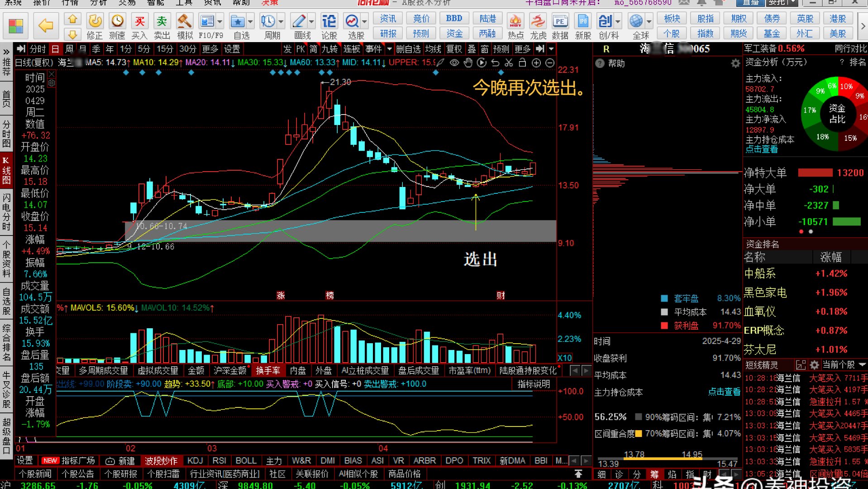Click the red 买 buy button
The image size is (868, 489).
click(x=139, y=21)
